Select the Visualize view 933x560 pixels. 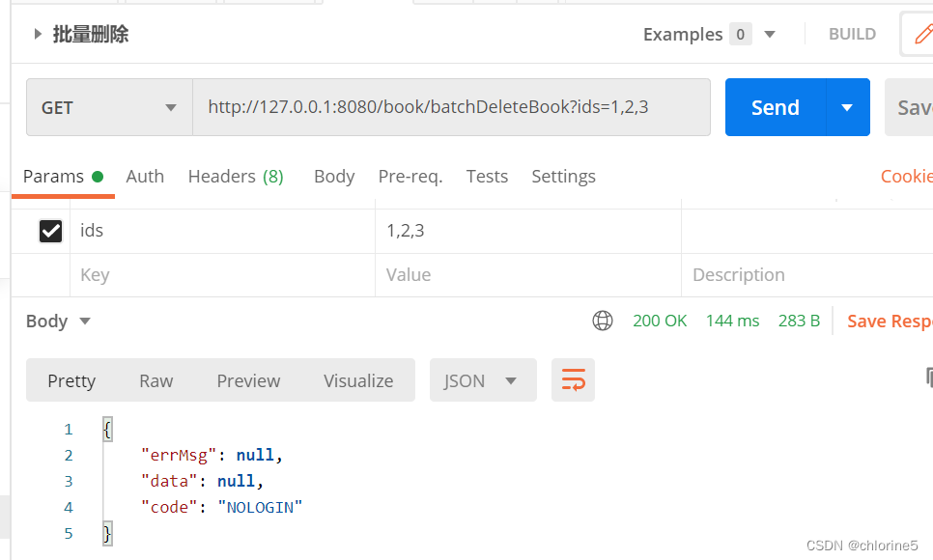point(358,380)
